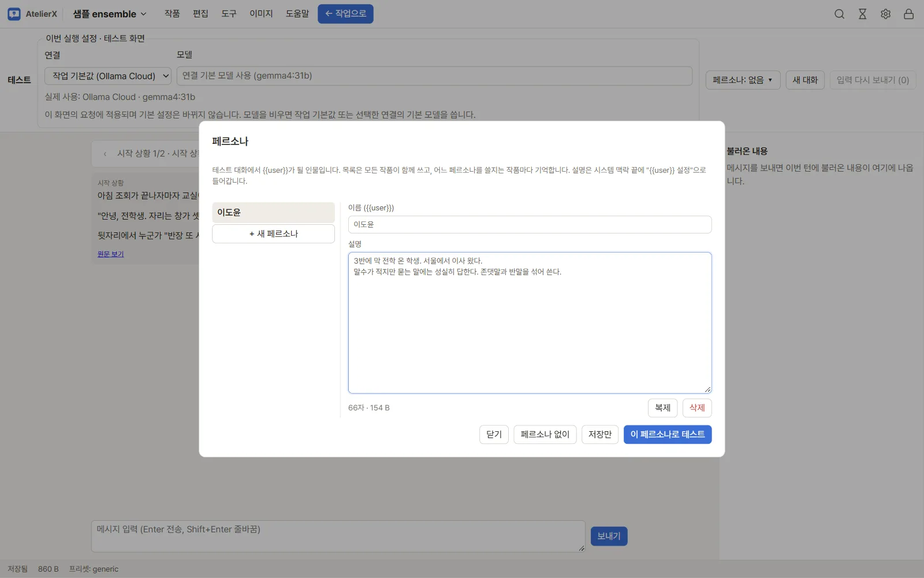924x578 pixels.
Task: Click into the 설명 description textarea
Action: pos(530,323)
